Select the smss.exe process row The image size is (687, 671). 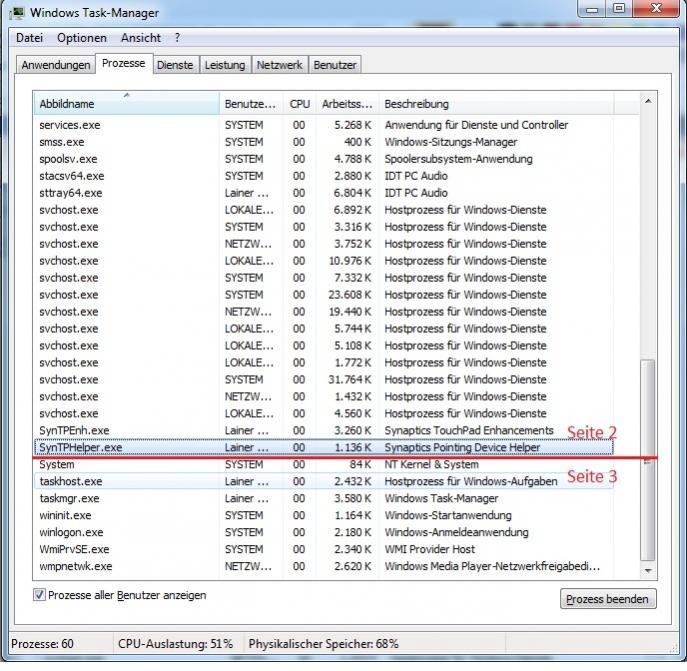[x=323, y=142]
